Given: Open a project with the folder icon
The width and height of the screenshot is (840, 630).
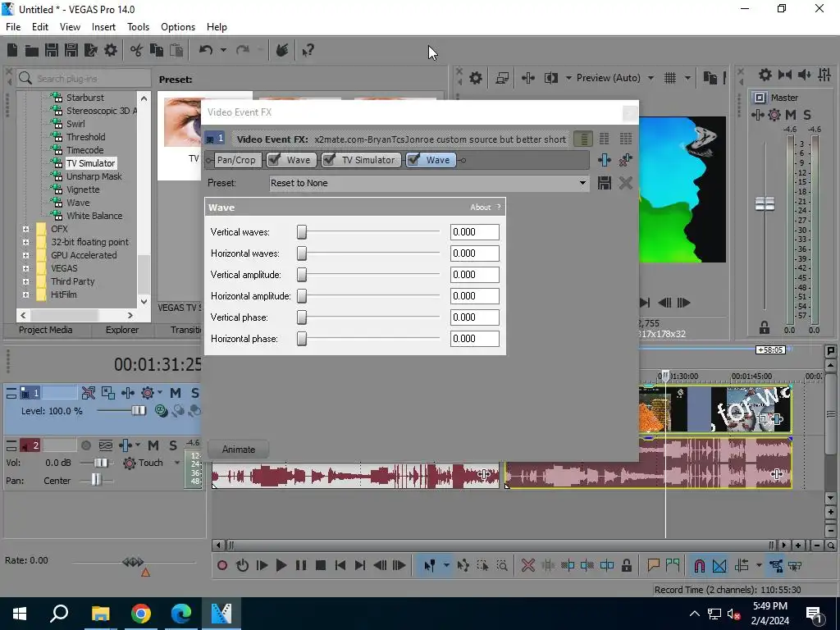Looking at the screenshot, I should coord(32,50).
